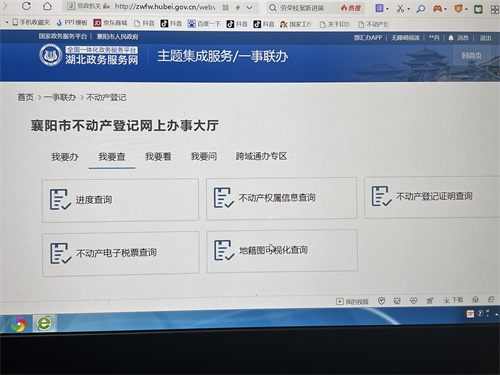Click the rocket accelerator icon in status bar
Viewport: 500px width, 375px height.
(x=430, y=301)
